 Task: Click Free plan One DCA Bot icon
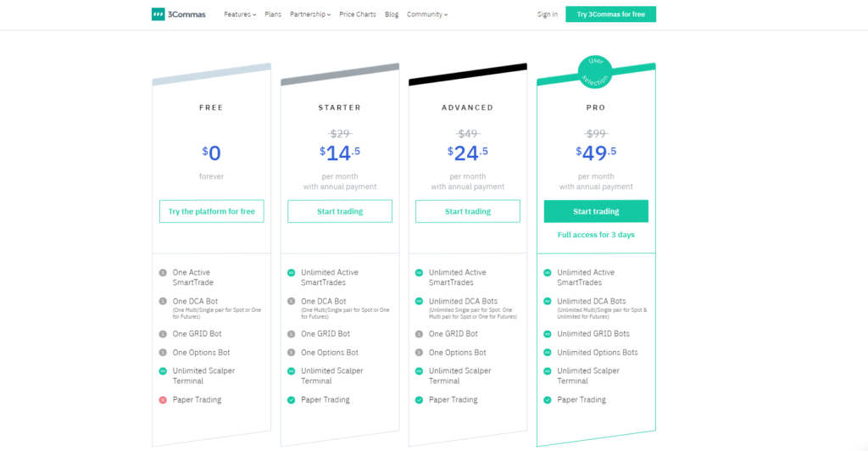[x=163, y=302]
